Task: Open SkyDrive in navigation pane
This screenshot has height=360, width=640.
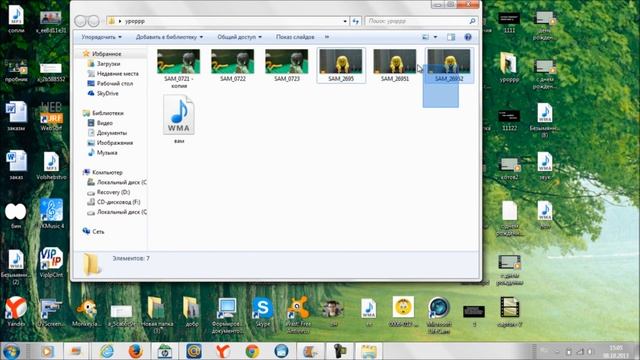Action: tap(107, 93)
